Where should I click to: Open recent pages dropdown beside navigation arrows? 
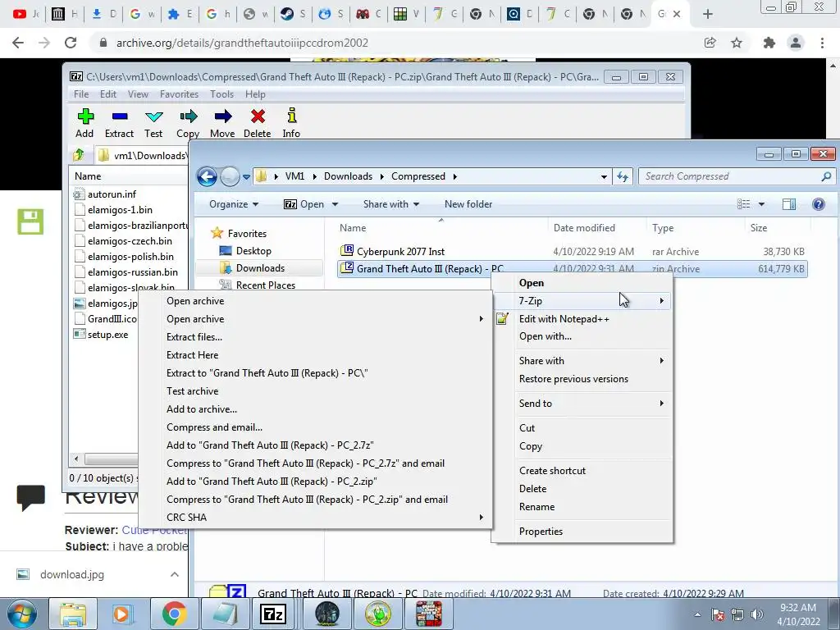click(246, 176)
